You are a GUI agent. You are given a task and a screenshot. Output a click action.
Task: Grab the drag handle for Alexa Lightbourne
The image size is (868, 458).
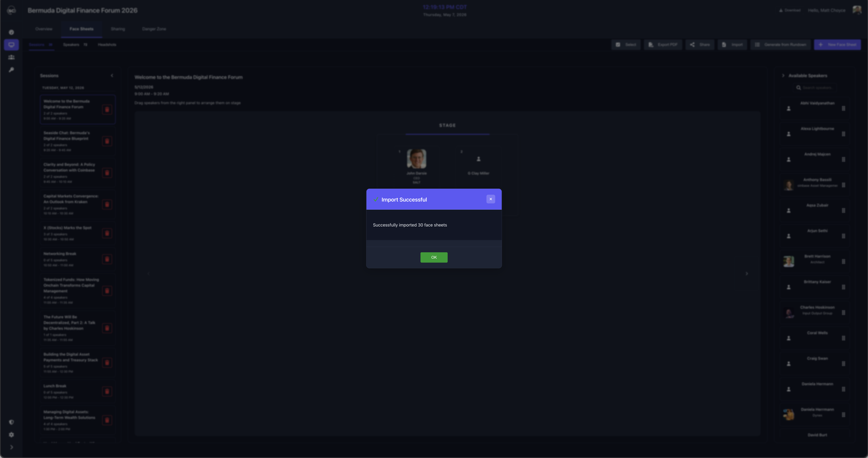click(843, 134)
